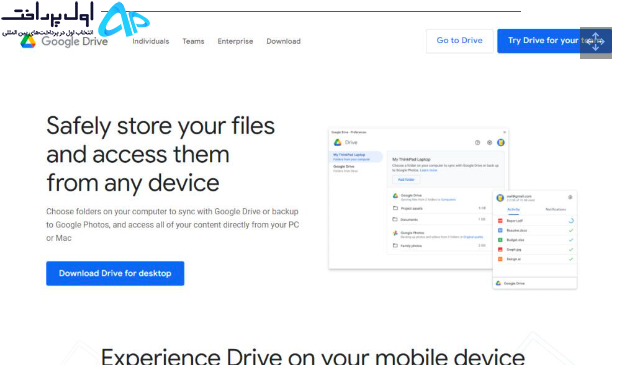The width and height of the screenshot is (623, 377).
Task: Click the orange Design.ai file icon
Action: click(x=500, y=259)
